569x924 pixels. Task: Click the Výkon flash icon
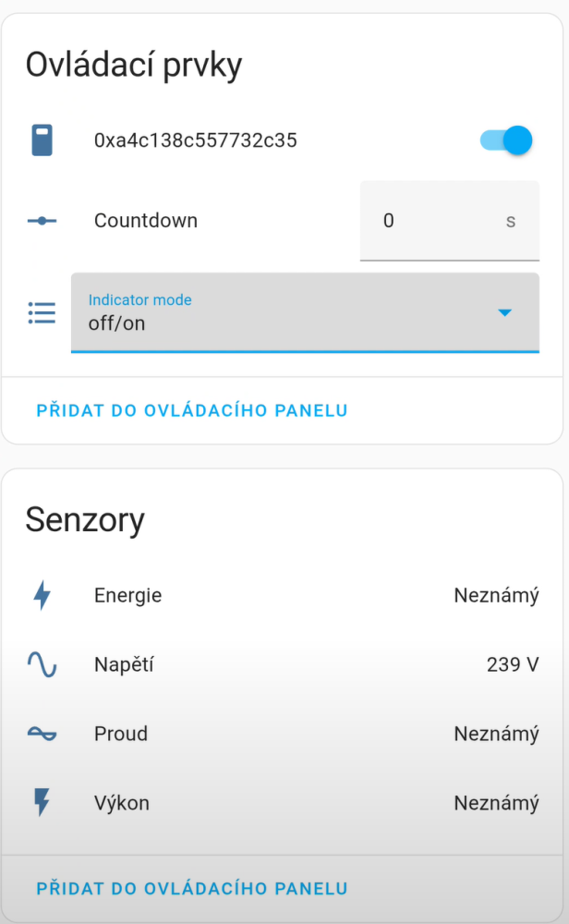[x=42, y=803]
